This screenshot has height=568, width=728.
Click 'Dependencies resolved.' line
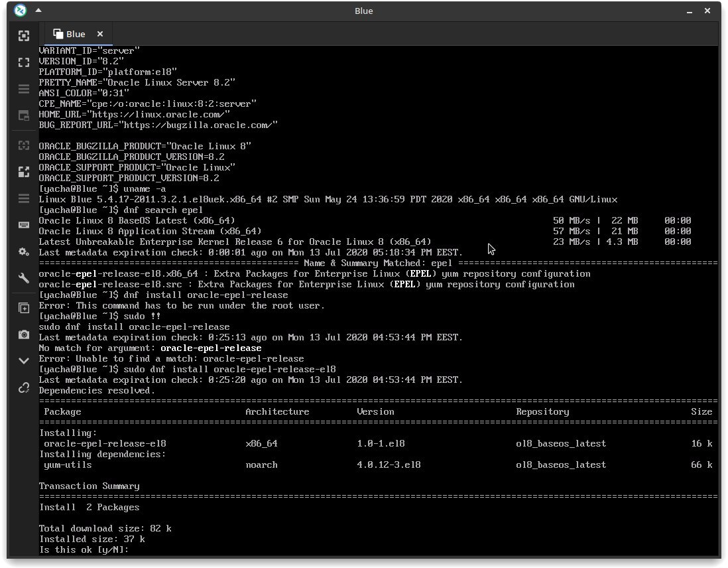(97, 390)
